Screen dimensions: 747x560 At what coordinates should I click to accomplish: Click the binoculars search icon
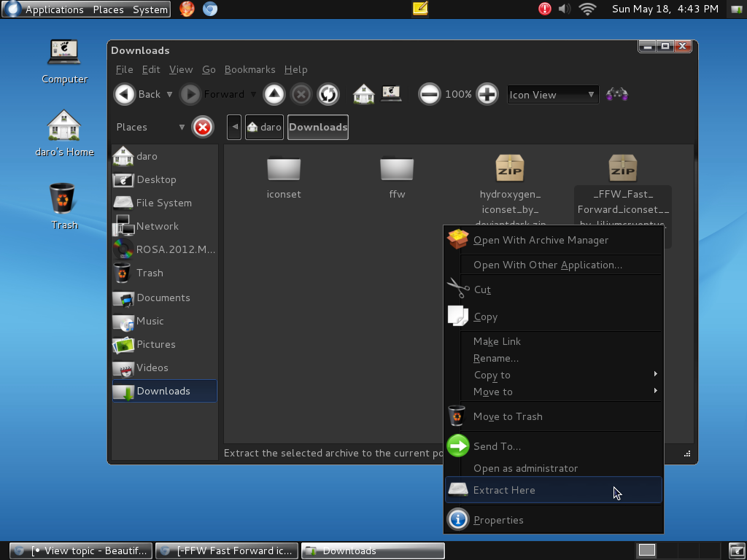(x=617, y=94)
